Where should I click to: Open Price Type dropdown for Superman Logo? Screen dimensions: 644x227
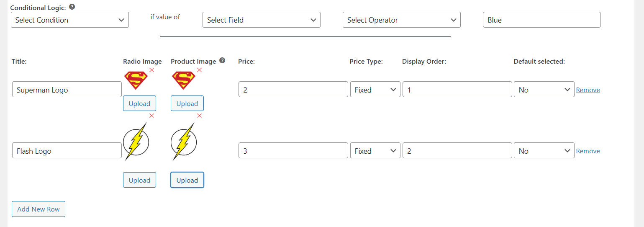pos(375,90)
